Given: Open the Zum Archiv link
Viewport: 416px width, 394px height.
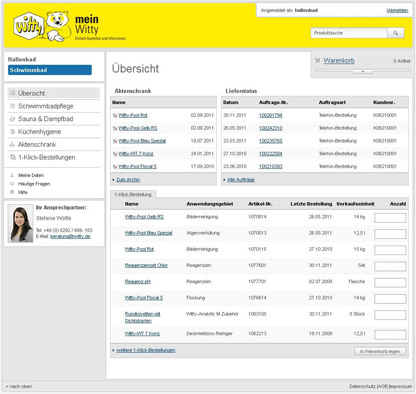Looking at the screenshot, I should [128, 180].
